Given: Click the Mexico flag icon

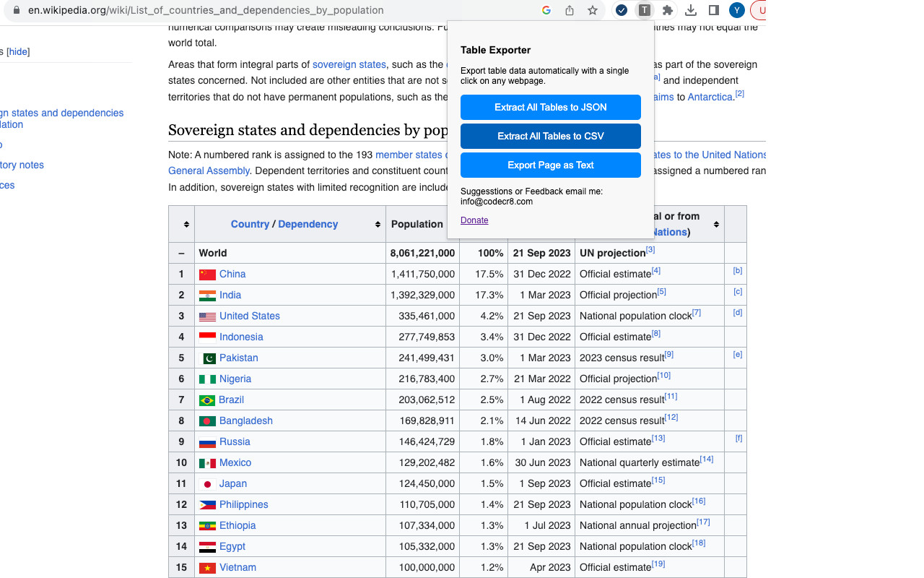Looking at the screenshot, I should point(207,463).
